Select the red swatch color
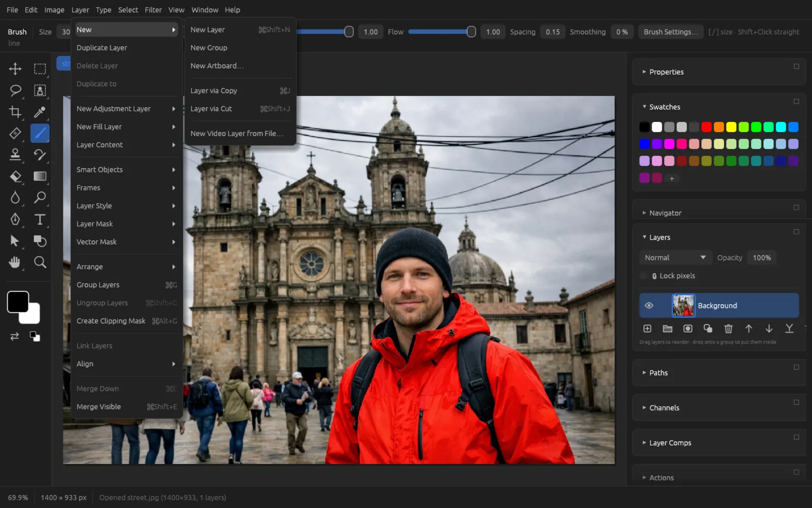 (x=706, y=127)
